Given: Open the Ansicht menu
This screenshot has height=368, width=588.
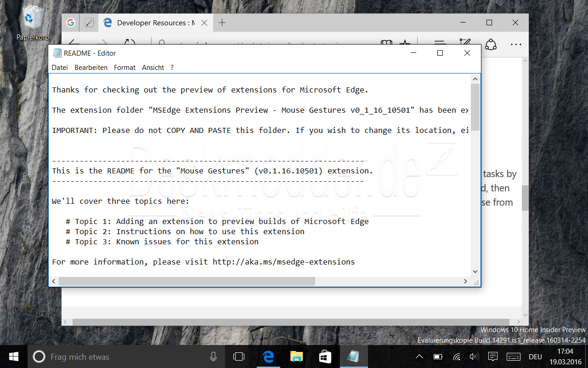Looking at the screenshot, I should pos(153,67).
